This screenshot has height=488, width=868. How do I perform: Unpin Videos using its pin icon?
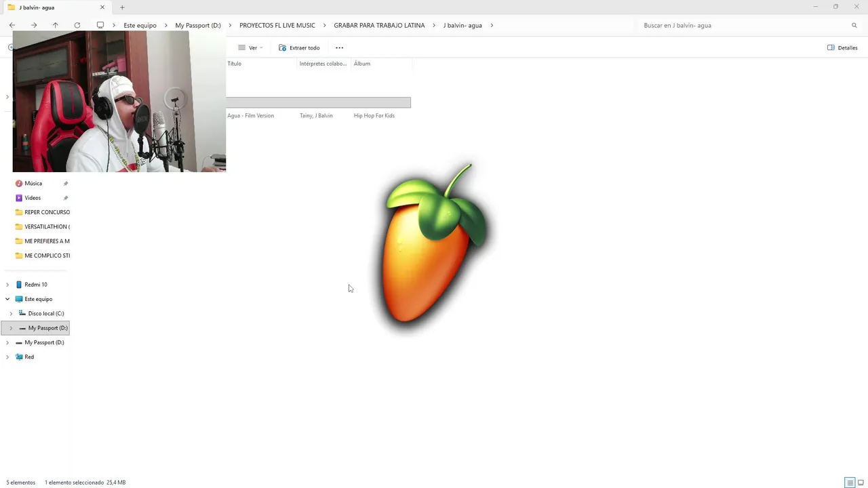point(66,198)
